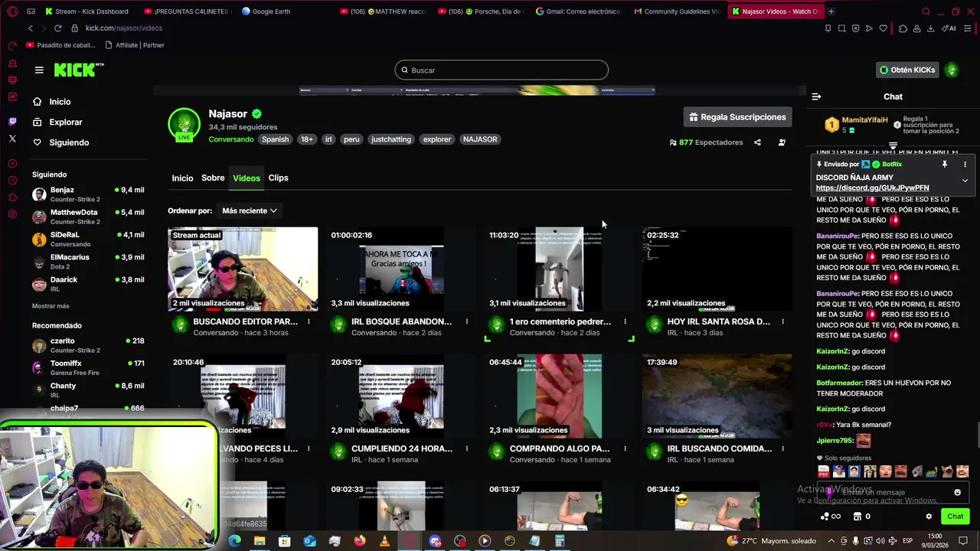The height and width of the screenshot is (551, 980).
Task: Open Windows notification center icon
Action: point(962,541)
